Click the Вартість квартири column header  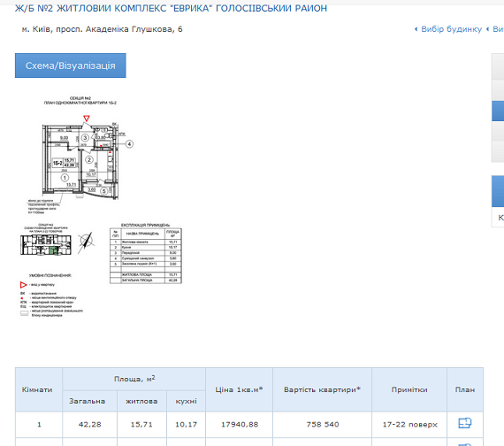(323, 389)
